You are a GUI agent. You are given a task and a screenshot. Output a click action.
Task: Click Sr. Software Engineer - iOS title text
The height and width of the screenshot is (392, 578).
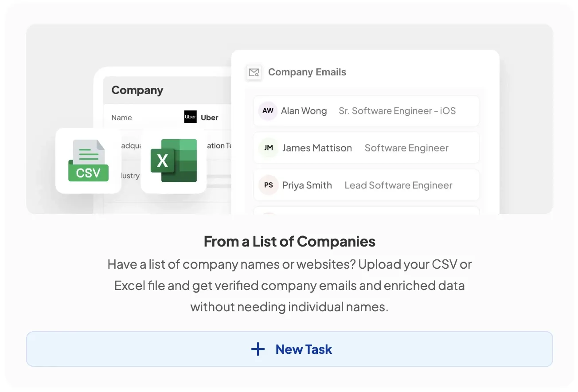(x=397, y=111)
